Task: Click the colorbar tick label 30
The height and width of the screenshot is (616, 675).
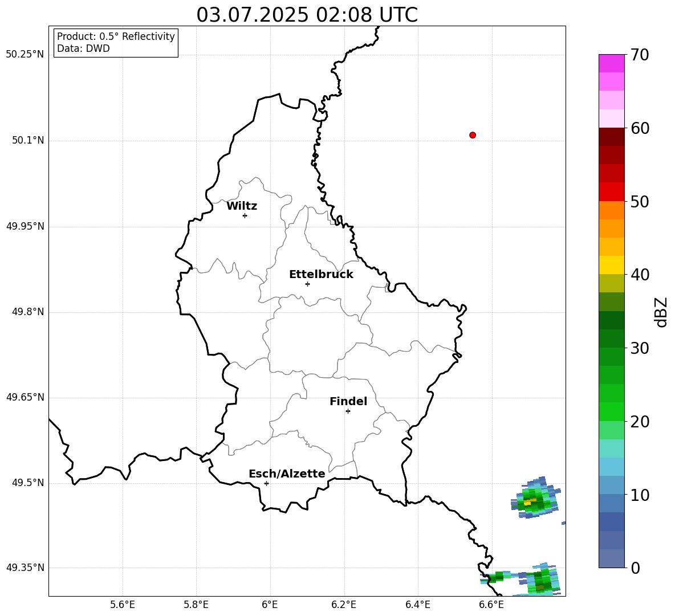Action: [x=640, y=348]
